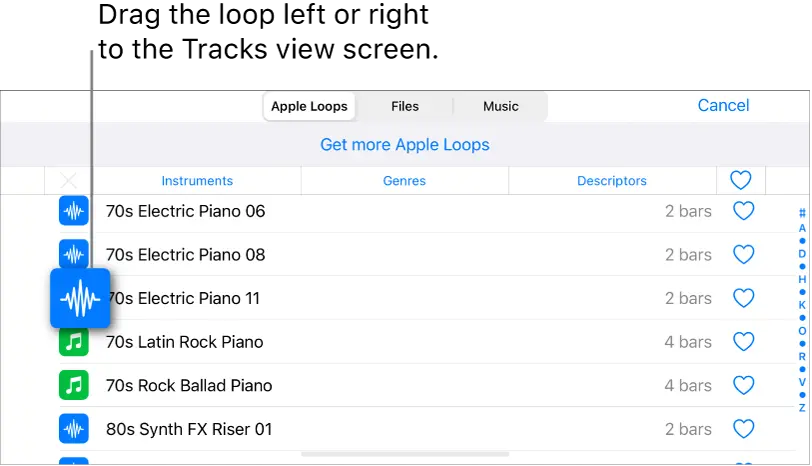Jump to letter Z in the alphabet index
The width and height of the screenshot is (812, 466).
click(802, 408)
